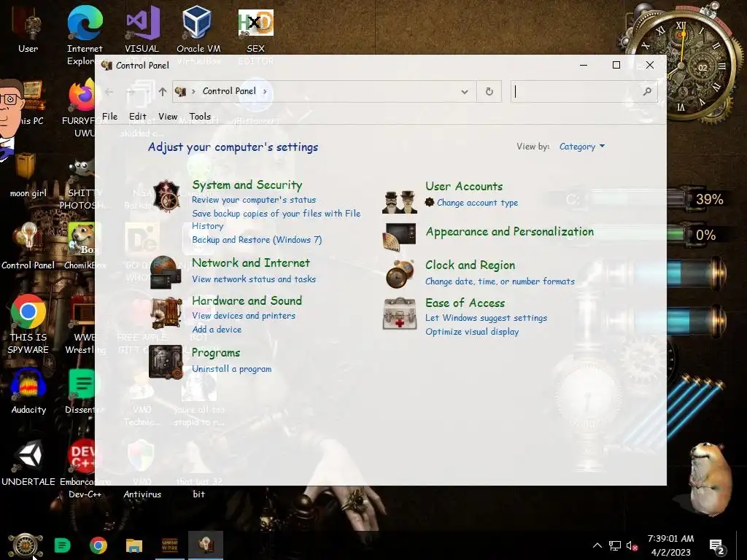Click the Appearance and Personalization heading
Viewport: 747px width, 560px height.
(x=510, y=231)
